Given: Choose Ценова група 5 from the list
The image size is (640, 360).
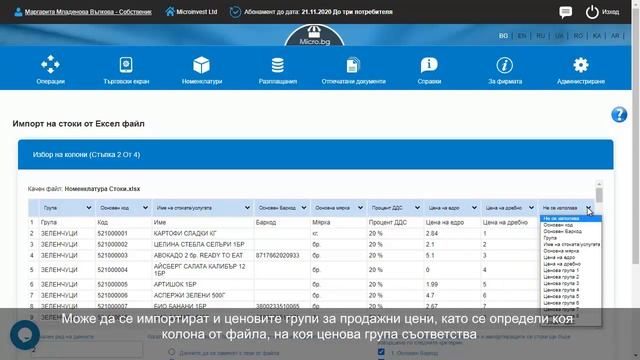Looking at the screenshot, I should pos(571,296).
